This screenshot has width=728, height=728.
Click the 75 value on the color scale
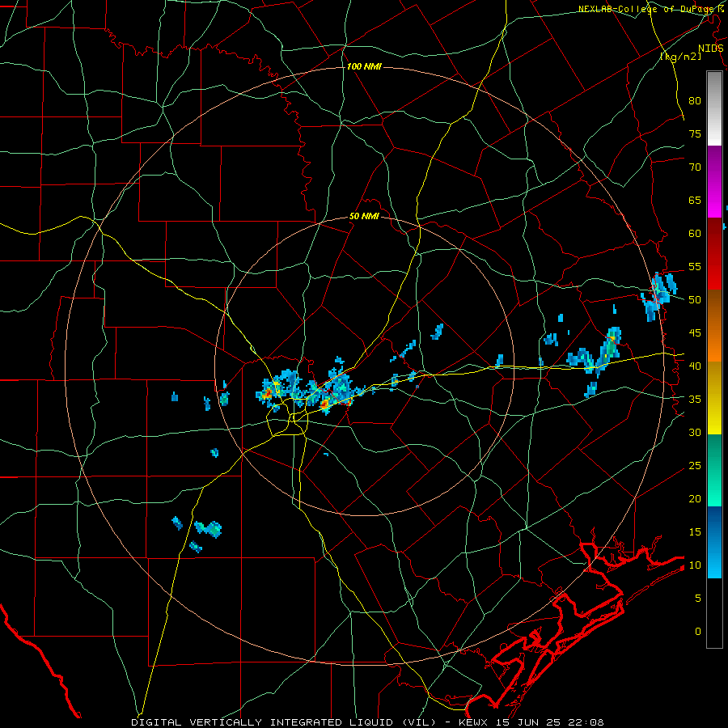pos(695,134)
